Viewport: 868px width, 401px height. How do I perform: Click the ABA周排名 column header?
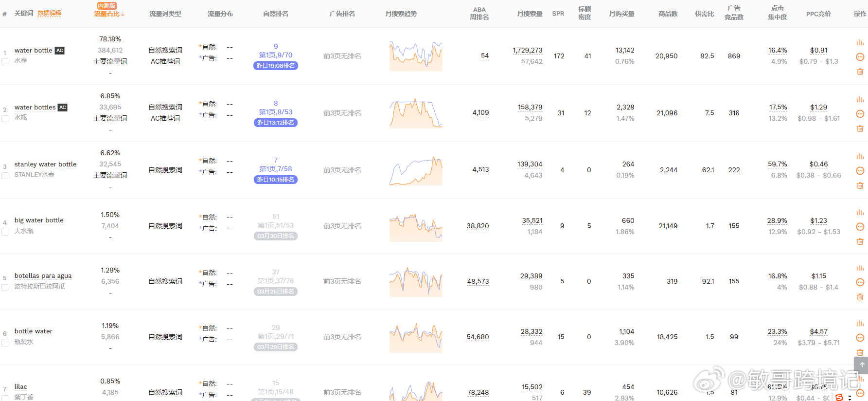(x=479, y=14)
